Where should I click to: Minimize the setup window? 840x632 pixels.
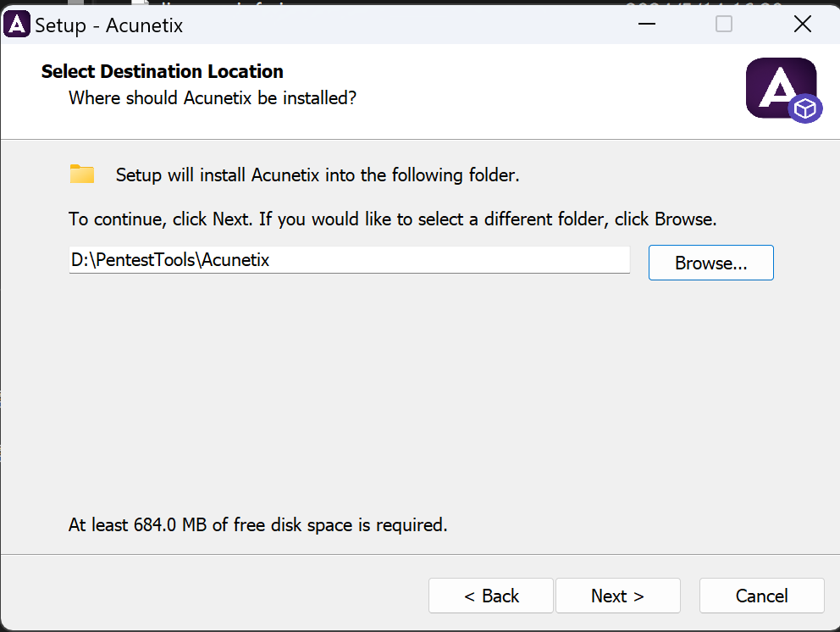click(x=646, y=24)
